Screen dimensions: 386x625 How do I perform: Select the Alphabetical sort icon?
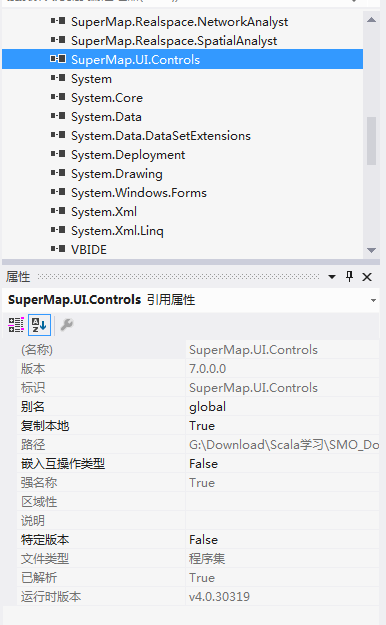pyautogui.click(x=39, y=325)
